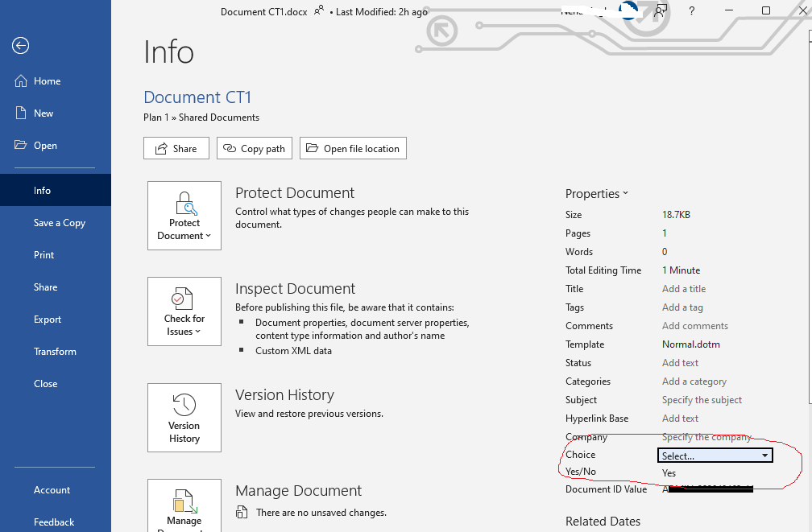Click the Home house icon in sidebar

coord(21,80)
